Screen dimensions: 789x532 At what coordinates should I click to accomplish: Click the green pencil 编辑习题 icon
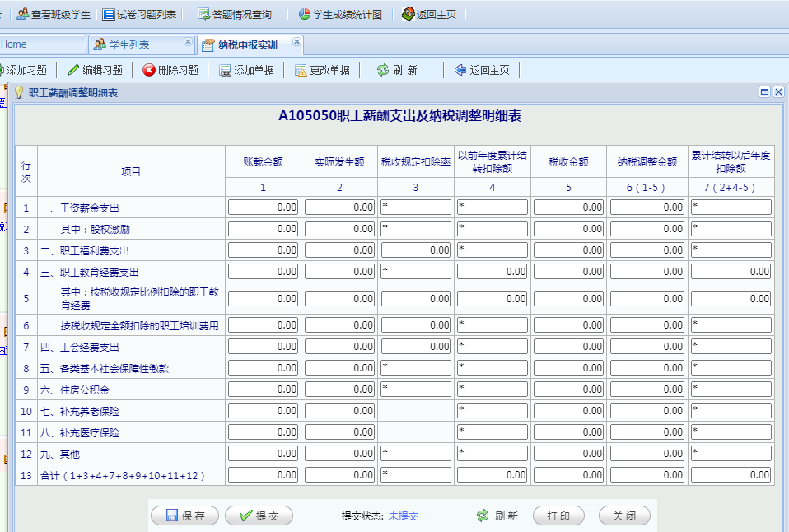73,70
